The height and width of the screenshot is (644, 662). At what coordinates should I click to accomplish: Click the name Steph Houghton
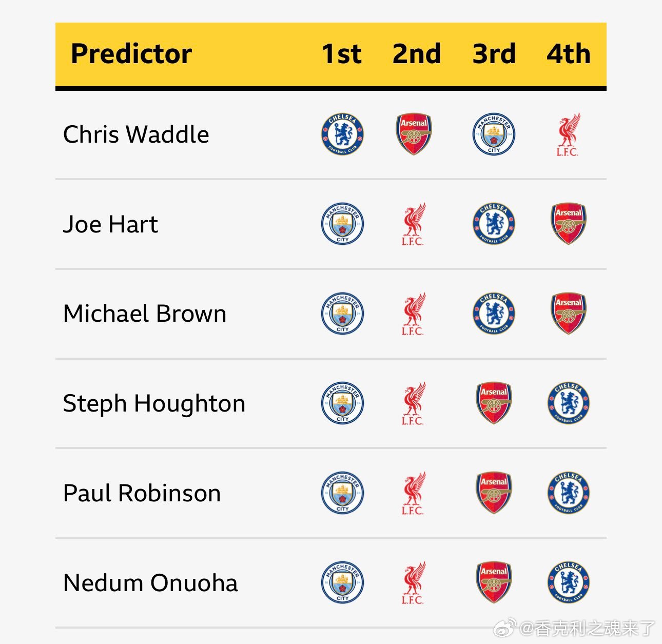point(154,403)
